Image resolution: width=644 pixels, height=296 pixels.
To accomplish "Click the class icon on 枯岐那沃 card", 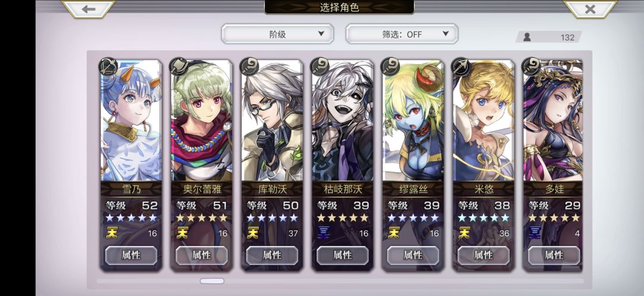I will pos(320,67).
